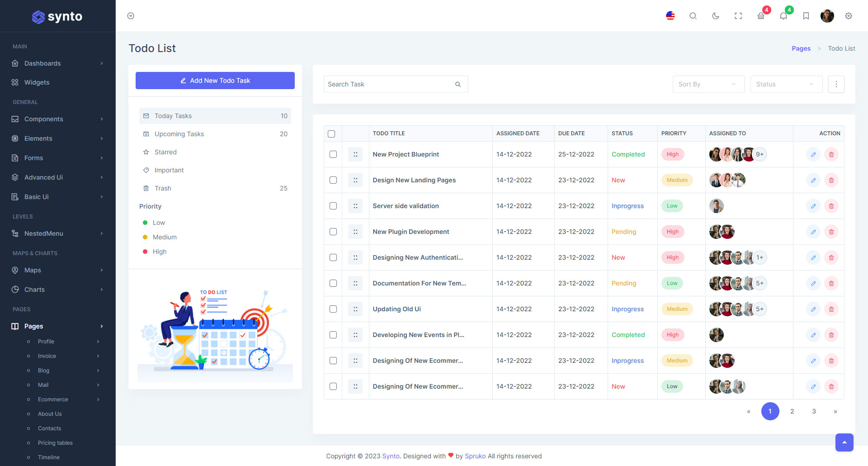Open the shopping cart icon
The height and width of the screenshot is (466, 868).
point(761,16)
